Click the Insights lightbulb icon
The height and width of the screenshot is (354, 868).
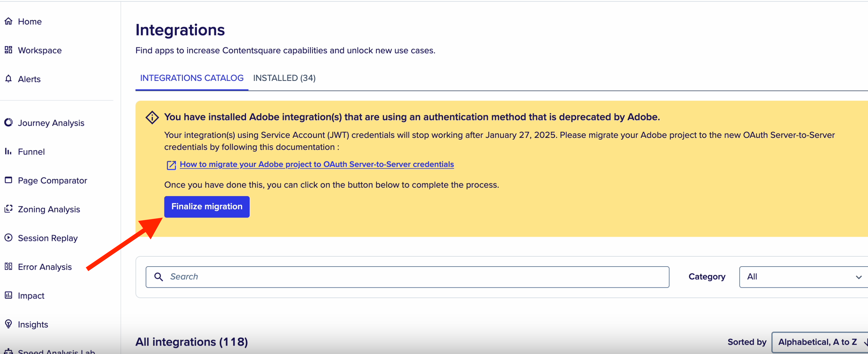coord(8,324)
